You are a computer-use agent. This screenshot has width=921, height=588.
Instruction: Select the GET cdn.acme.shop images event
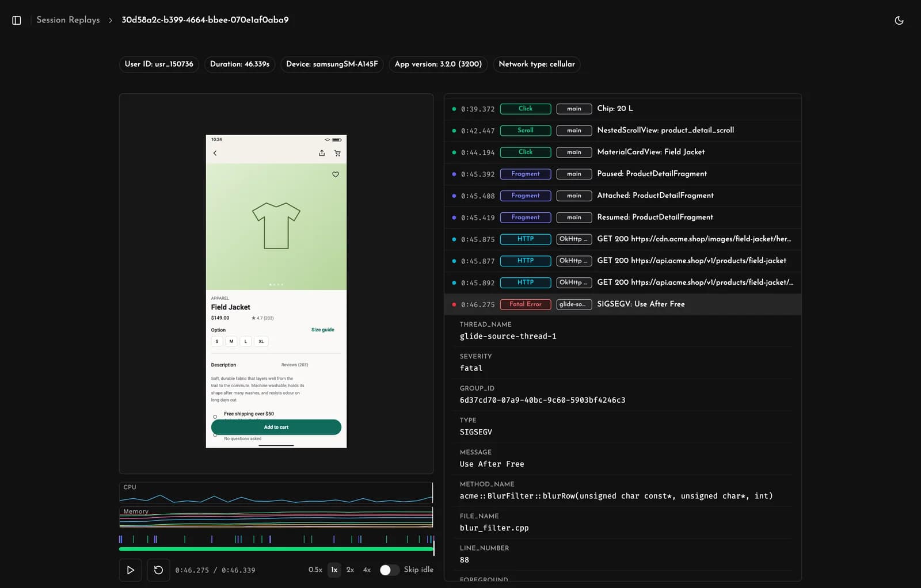pos(623,239)
